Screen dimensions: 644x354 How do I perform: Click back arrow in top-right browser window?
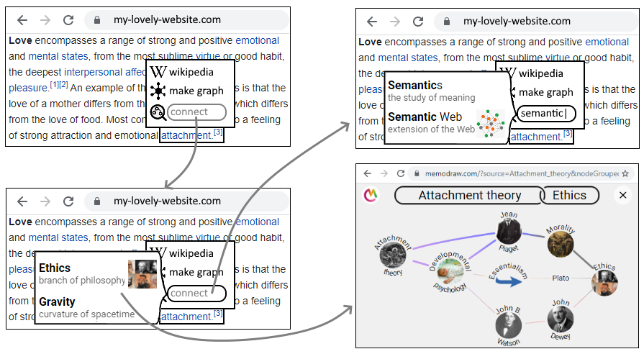click(x=372, y=22)
